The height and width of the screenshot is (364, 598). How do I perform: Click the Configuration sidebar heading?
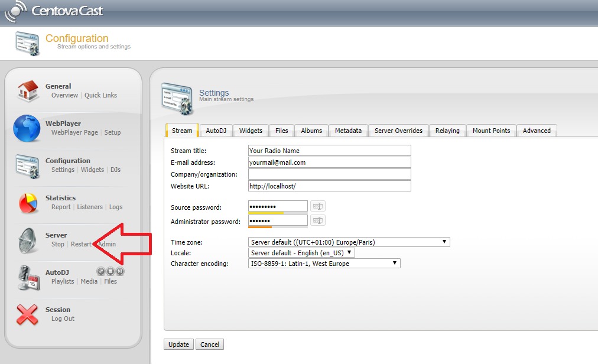[x=68, y=161]
